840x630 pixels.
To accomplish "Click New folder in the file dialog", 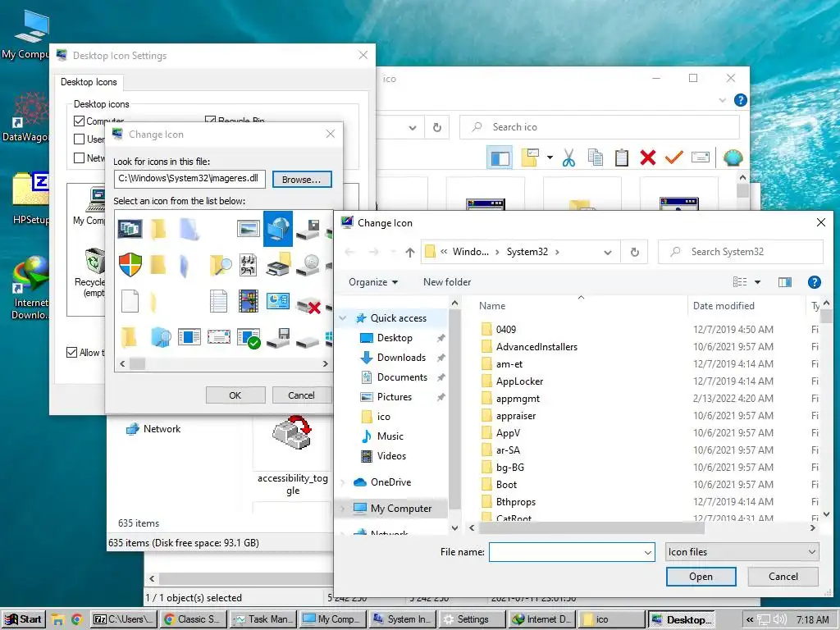I will [447, 282].
